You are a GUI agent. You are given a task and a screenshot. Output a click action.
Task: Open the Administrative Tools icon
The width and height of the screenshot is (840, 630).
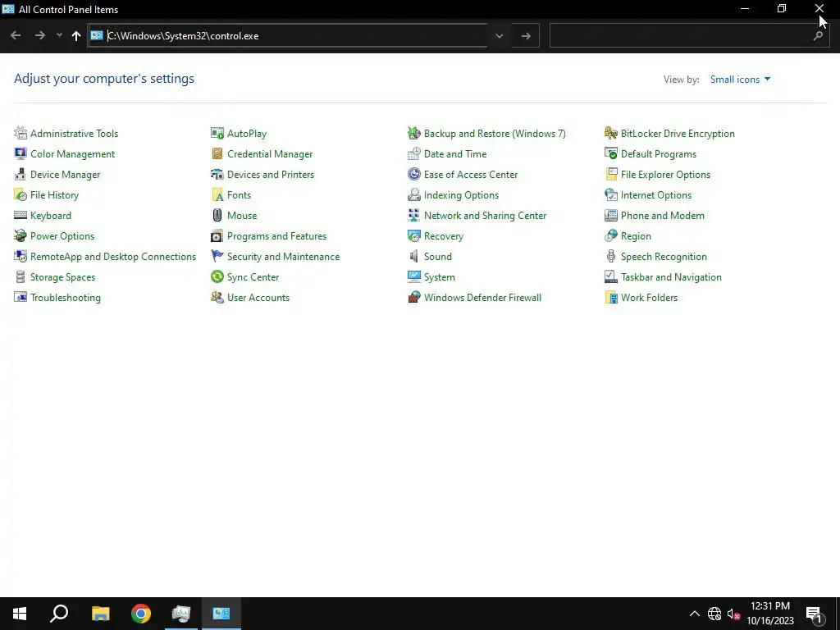(21, 133)
